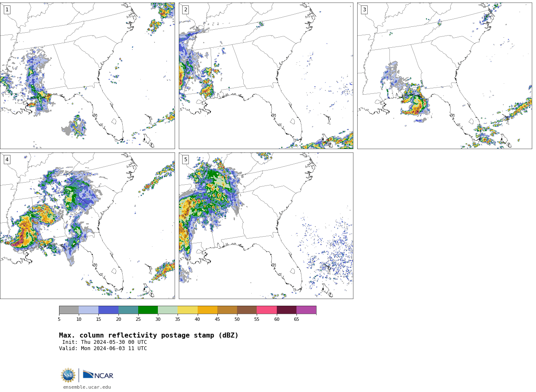Screen dimensions: 536x392
Task: Click the panel number 2 label
Action: pos(186,10)
